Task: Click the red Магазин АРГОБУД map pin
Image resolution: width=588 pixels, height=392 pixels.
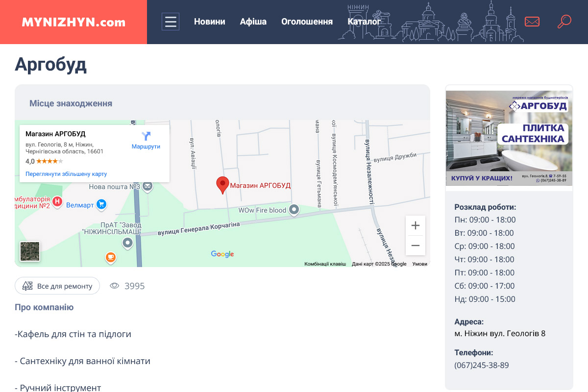Action: pos(222,185)
